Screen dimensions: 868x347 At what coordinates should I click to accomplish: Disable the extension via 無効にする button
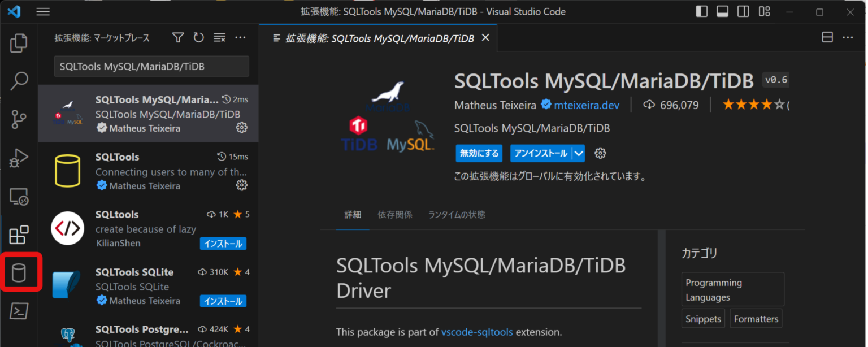(479, 153)
